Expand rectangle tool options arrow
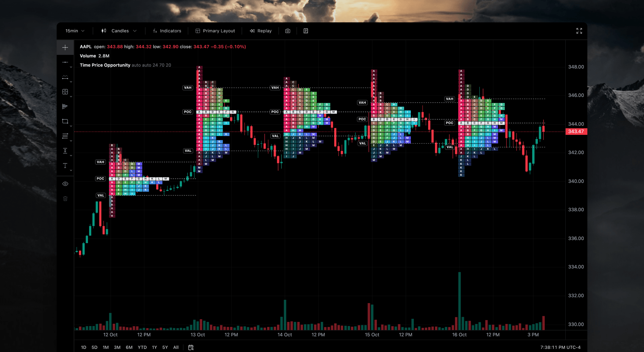The width and height of the screenshot is (644, 352). coord(71,126)
